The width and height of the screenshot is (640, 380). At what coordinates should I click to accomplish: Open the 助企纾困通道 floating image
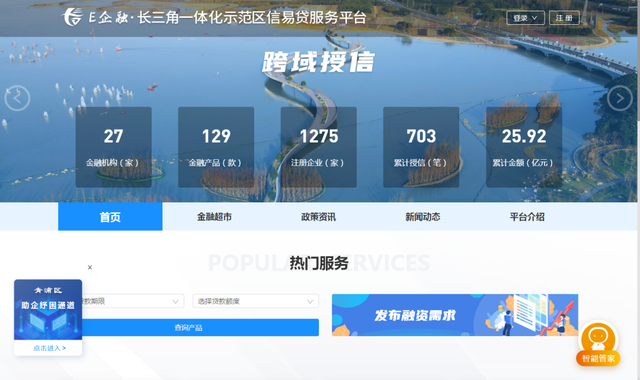coord(48,310)
